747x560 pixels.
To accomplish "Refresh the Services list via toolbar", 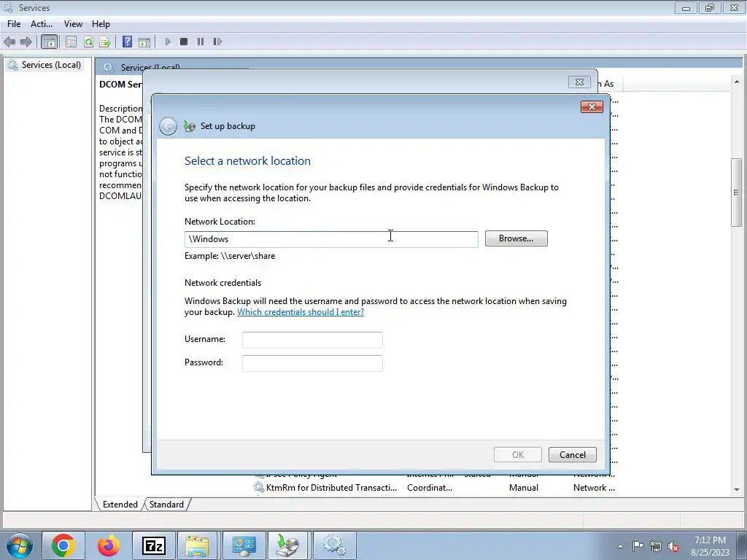I will [x=88, y=42].
